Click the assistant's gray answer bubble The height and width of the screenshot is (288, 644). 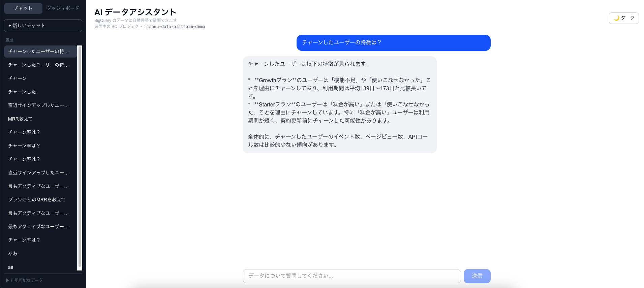tap(339, 105)
